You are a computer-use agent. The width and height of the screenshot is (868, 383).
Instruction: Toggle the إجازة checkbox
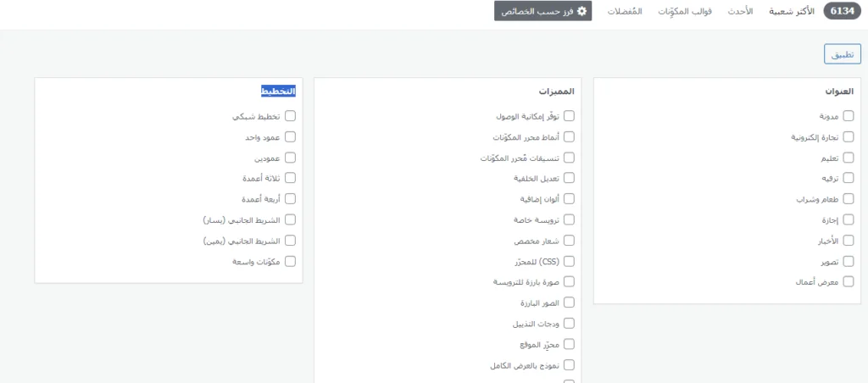848,219
